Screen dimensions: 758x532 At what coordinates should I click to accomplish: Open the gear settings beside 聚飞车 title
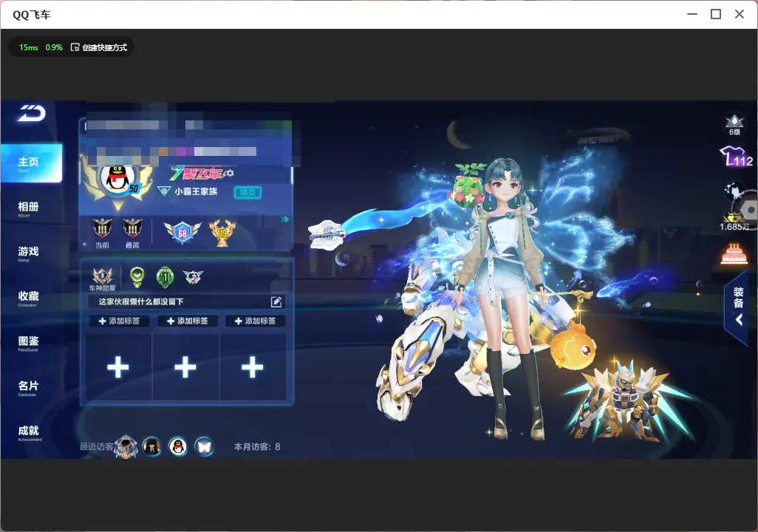click(x=230, y=173)
